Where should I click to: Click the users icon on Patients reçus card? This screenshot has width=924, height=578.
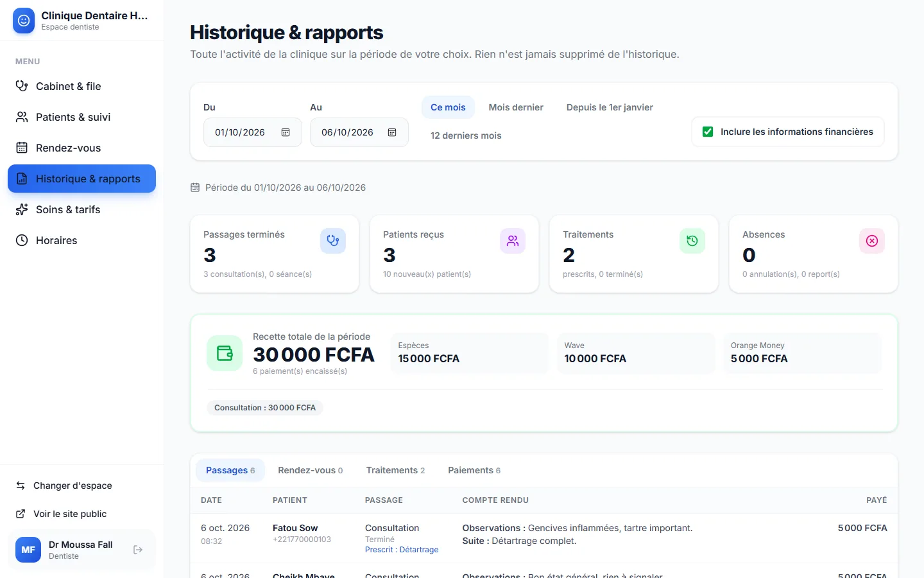click(x=513, y=241)
